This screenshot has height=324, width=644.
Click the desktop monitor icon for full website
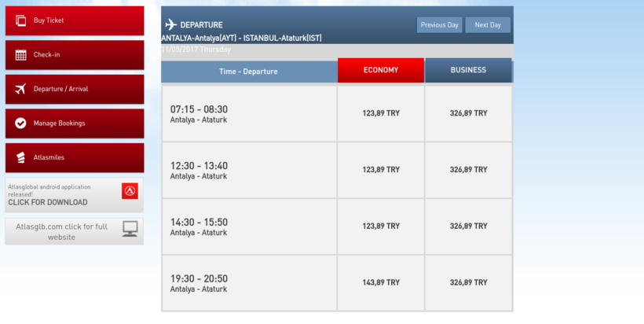(130, 229)
